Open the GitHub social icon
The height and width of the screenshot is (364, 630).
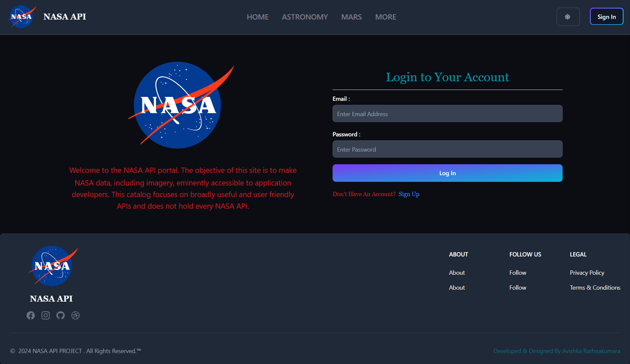tap(60, 315)
